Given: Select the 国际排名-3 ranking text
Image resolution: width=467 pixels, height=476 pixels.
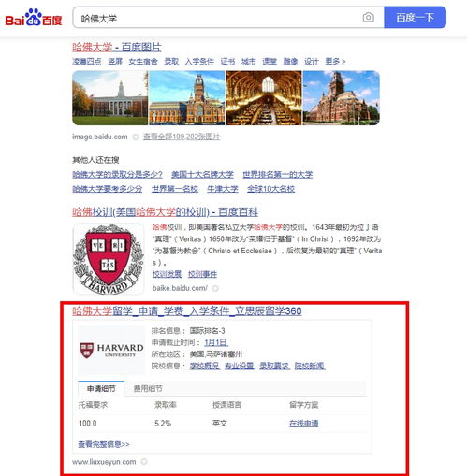Looking at the screenshot, I should pos(208,331).
